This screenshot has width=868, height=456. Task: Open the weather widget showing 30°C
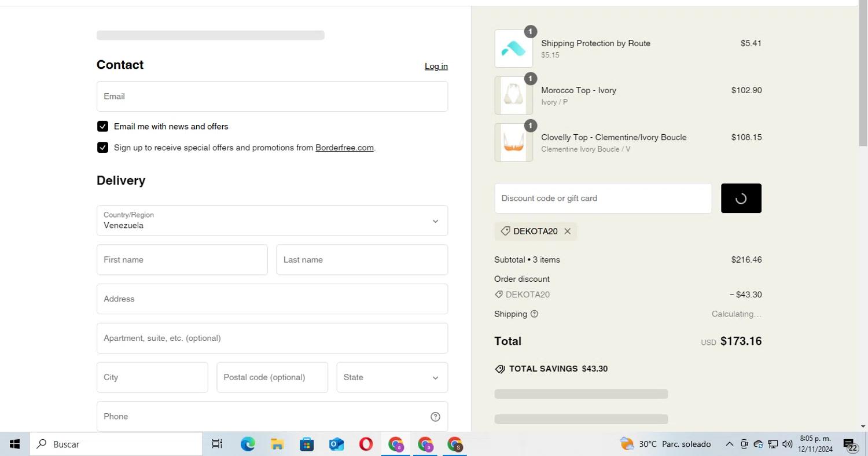(665, 444)
